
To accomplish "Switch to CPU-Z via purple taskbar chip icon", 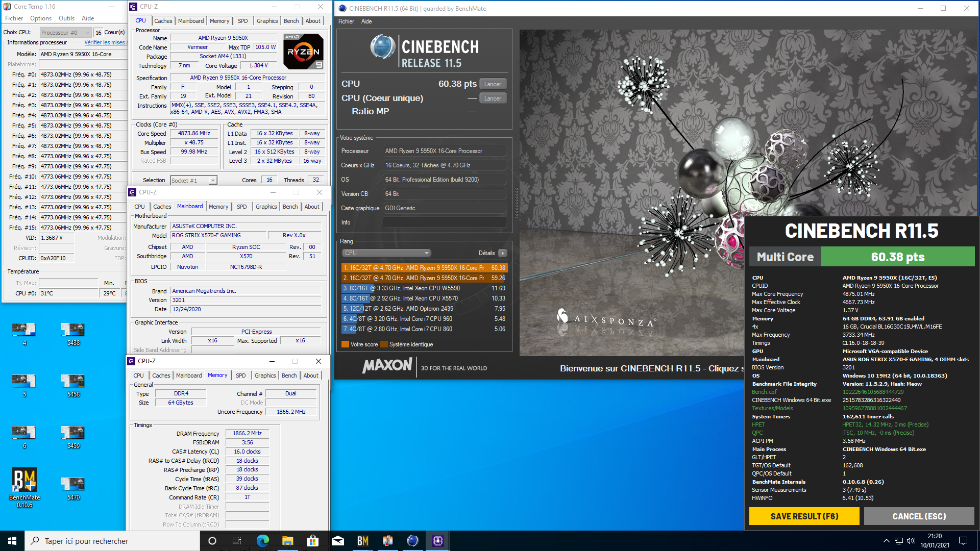I will point(437,541).
